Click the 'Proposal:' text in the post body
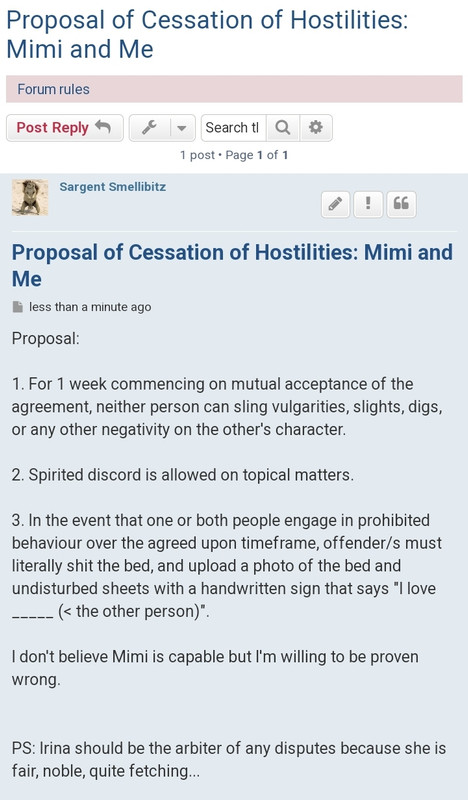 (x=45, y=338)
